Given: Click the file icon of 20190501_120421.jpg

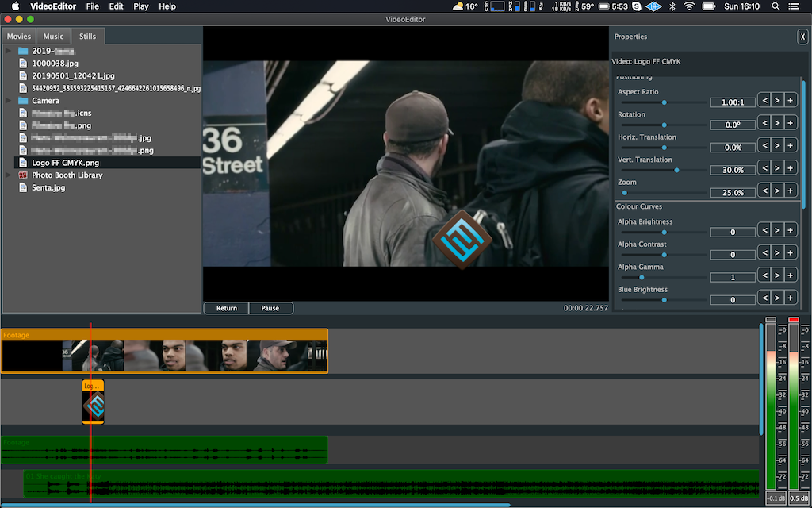Looking at the screenshot, I should [23, 75].
